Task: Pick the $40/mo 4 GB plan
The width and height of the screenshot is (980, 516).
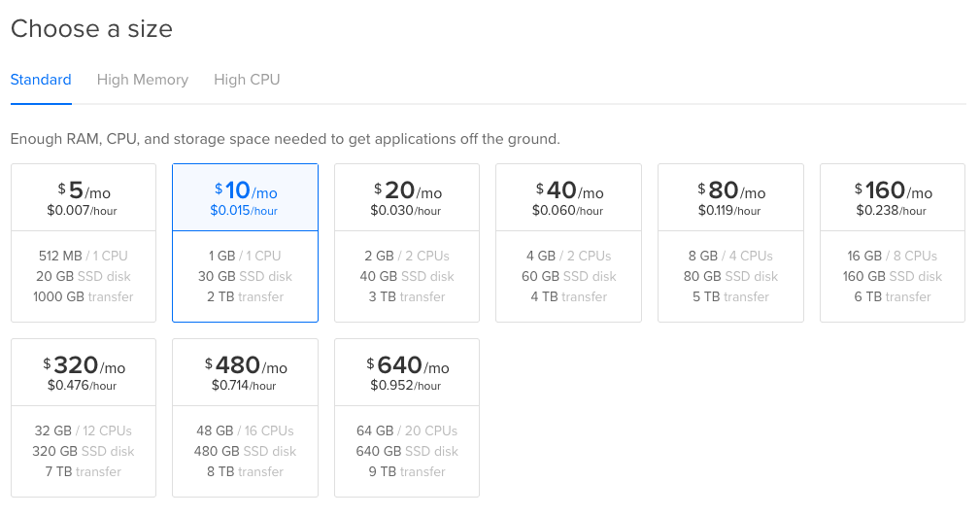Action: pos(569,243)
